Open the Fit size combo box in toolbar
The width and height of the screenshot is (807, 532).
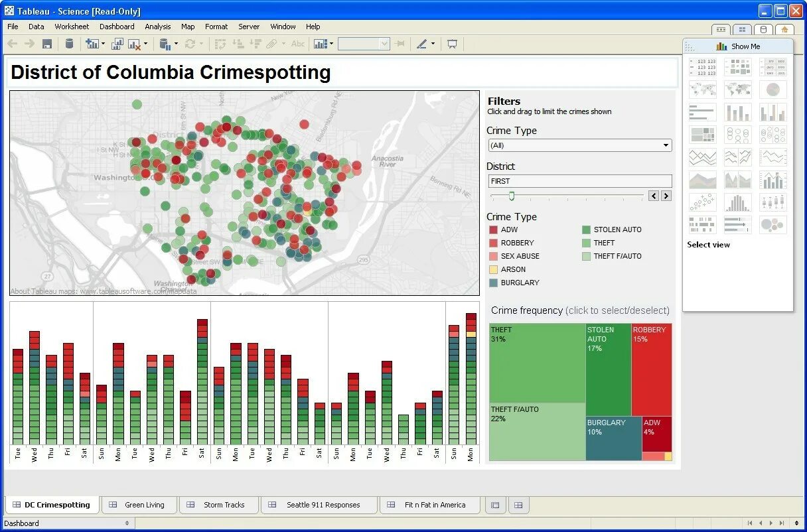click(364, 44)
